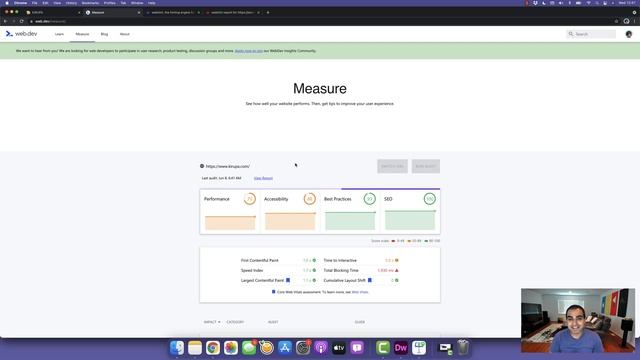Open the Blog nav item
Image resolution: width=640 pixels, height=360 pixels.
[x=104, y=34]
